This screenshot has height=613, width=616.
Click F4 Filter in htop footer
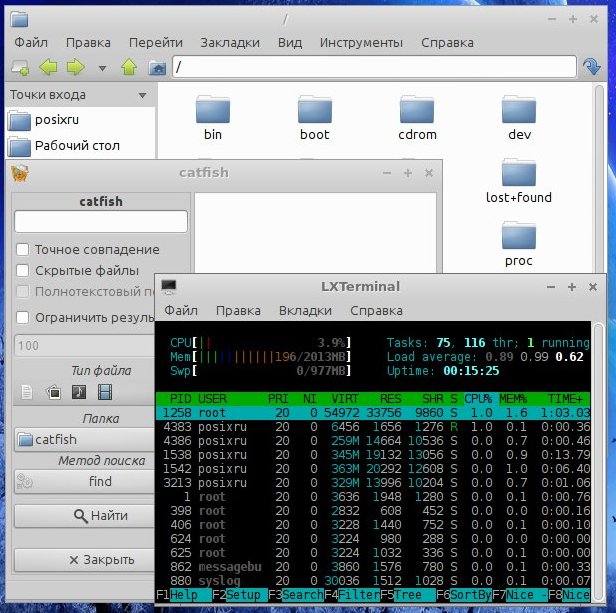[x=352, y=595]
